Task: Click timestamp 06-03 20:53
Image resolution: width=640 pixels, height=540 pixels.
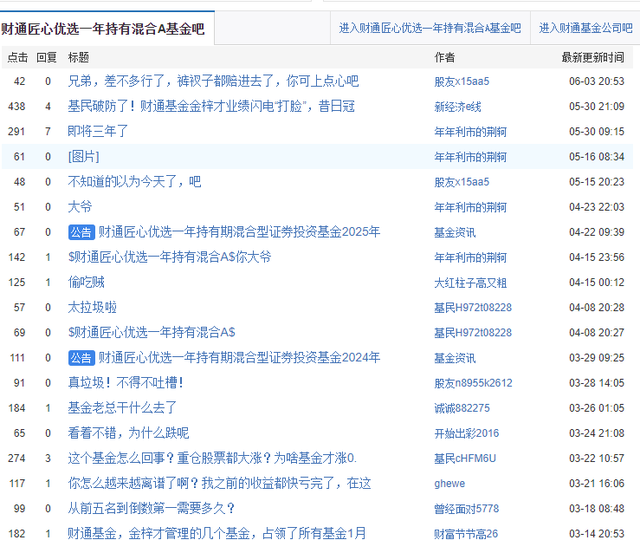Action: click(597, 82)
